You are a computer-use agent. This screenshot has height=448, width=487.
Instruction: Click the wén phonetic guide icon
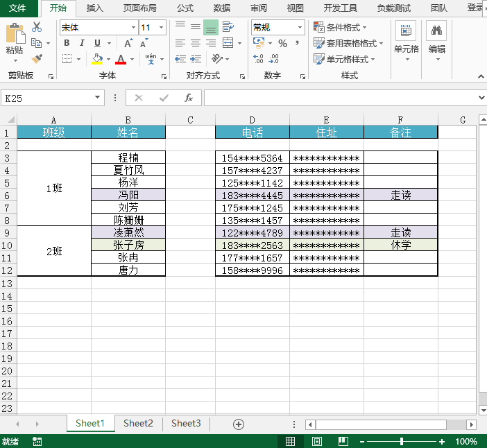(151, 59)
